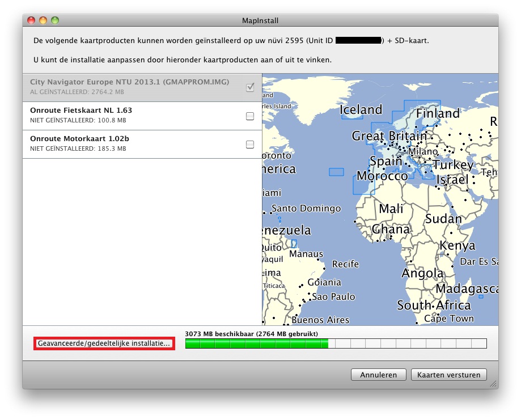Click the blue rectangle map tile in the Atlantic

[x=336, y=172]
